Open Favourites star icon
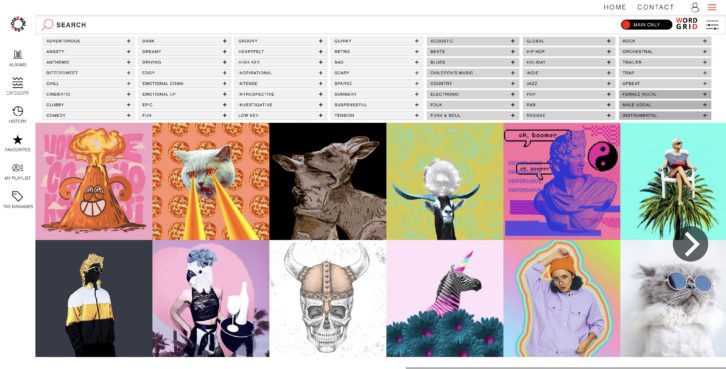The width and height of the screenshot is (726, 369). pos(18,143)
